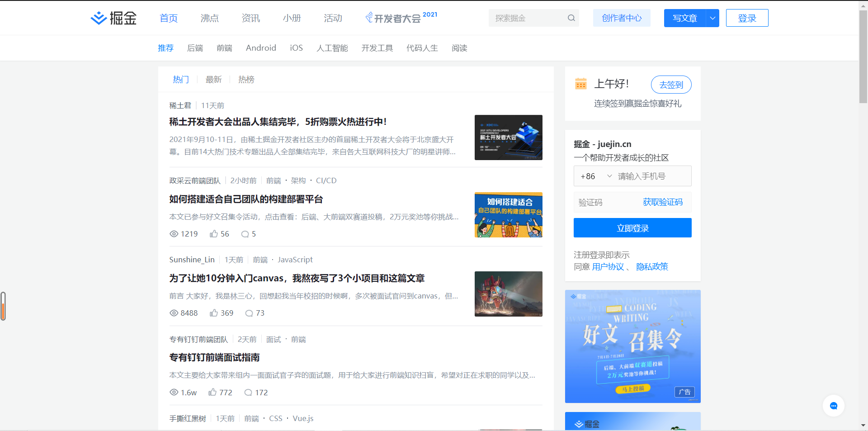Select the 代码人生 category tab

click(422, 48)
